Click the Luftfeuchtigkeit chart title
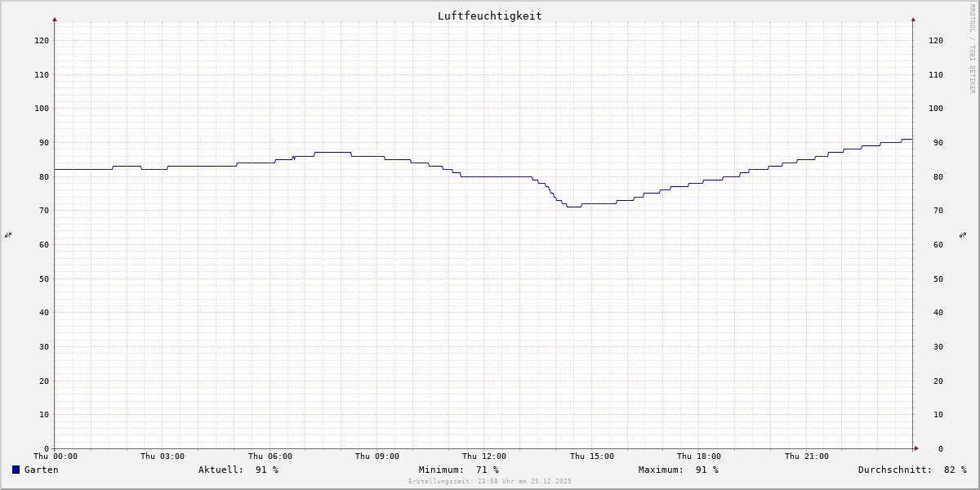This screenshot has width=980, height=490. click(489, 16)
